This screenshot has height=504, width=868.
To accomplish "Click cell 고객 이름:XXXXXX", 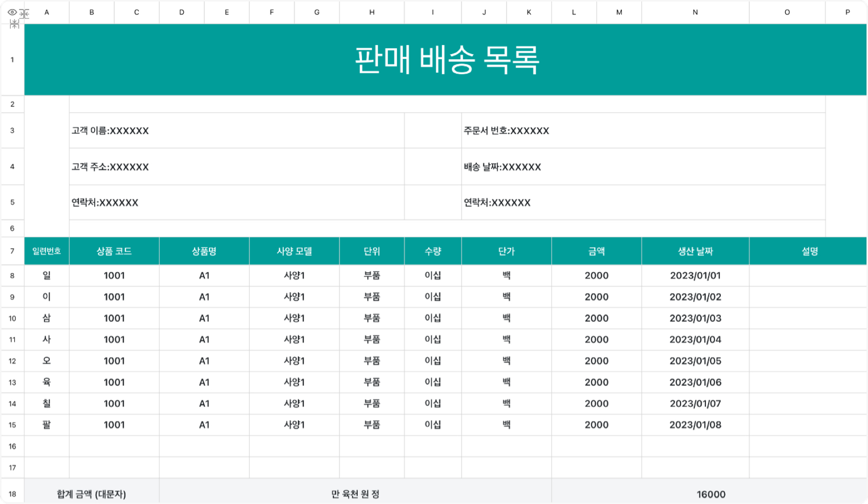I will tap(237, 131).
